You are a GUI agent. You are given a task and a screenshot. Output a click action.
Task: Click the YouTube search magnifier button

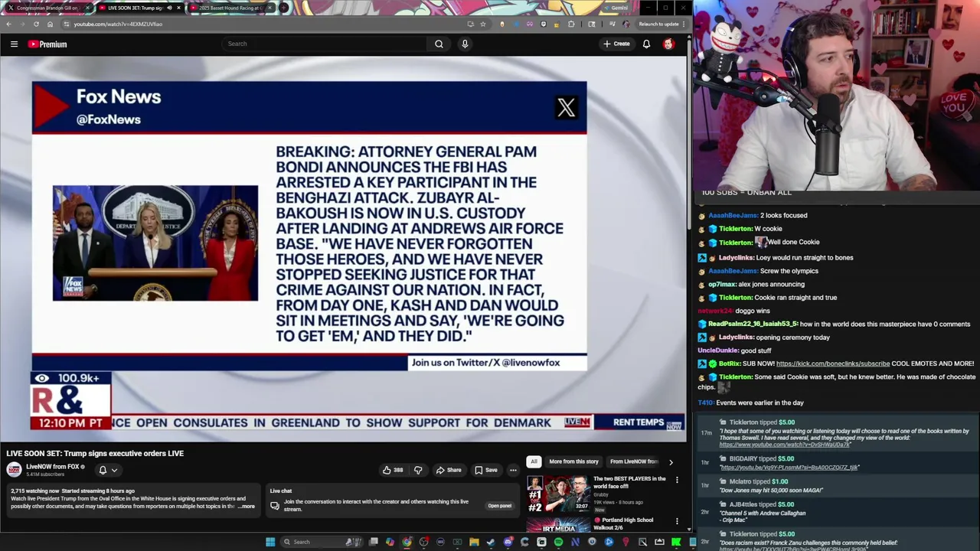coord(439,44)
